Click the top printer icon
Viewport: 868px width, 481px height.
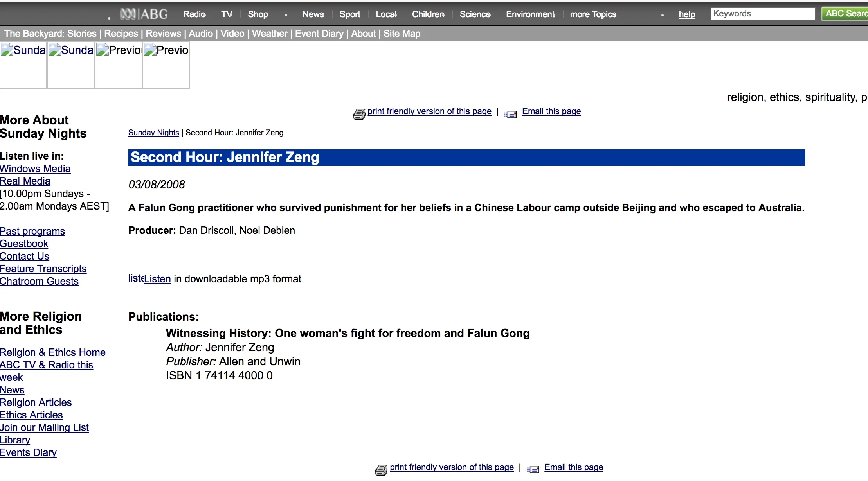pyautogui.click(x=359, y=114)
